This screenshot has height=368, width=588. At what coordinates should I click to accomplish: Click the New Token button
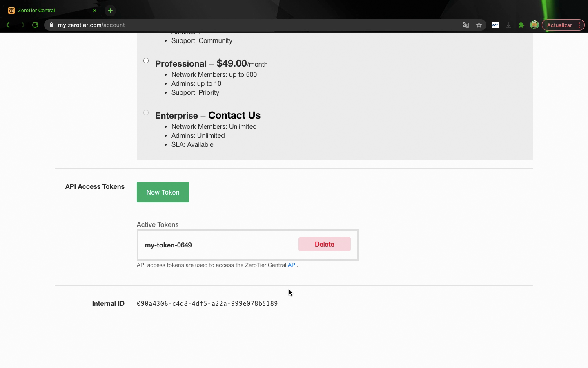[x=163, y=192]
